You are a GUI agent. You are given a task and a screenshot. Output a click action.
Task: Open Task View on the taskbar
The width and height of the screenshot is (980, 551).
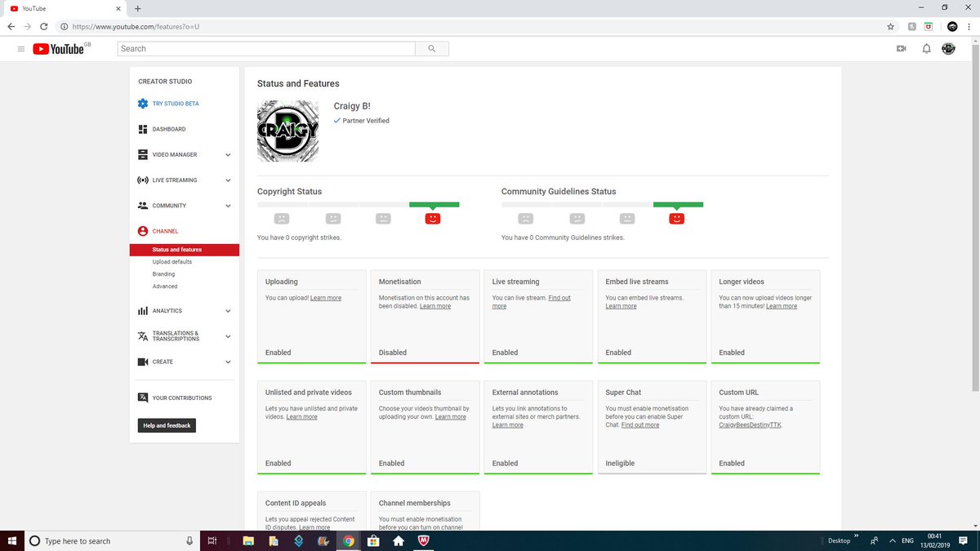pyautogui.click(x=211, y=540)
